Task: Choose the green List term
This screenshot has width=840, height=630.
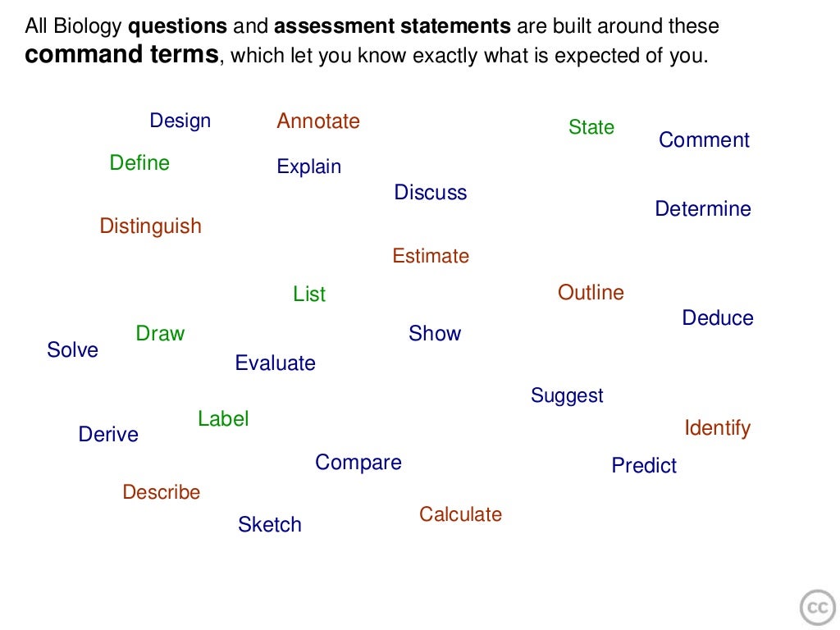Action: pos(309,294)
